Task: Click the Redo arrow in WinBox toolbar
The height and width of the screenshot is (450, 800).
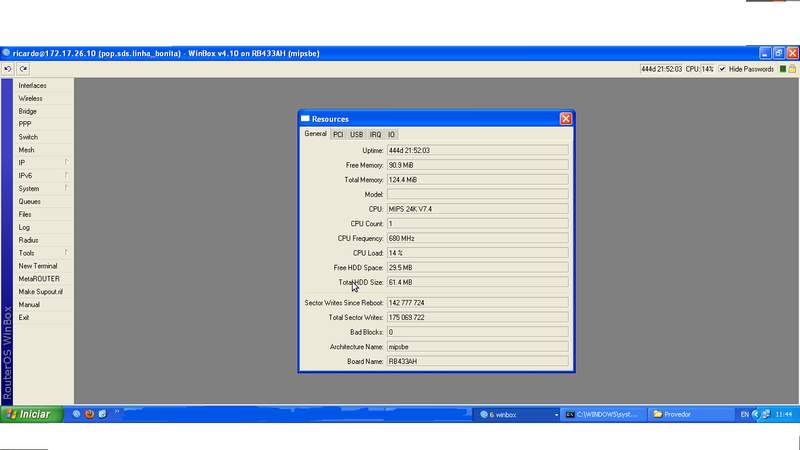Action: click(x=23, y=69)
